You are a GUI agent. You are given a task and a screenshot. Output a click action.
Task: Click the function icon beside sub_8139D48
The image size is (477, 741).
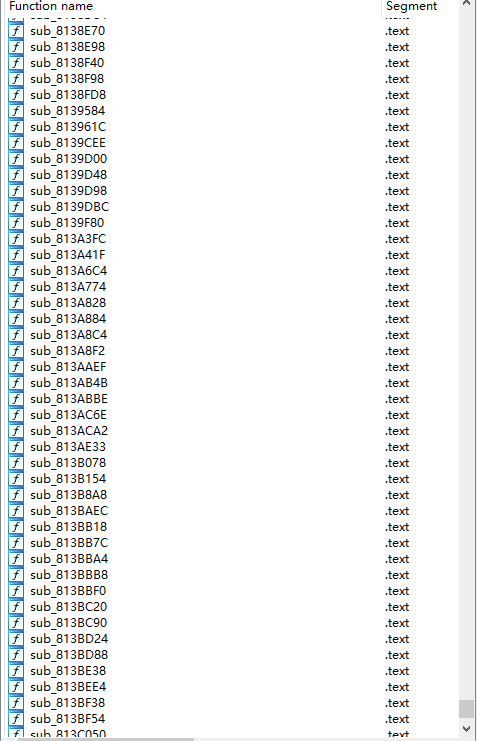pos(16,175)
